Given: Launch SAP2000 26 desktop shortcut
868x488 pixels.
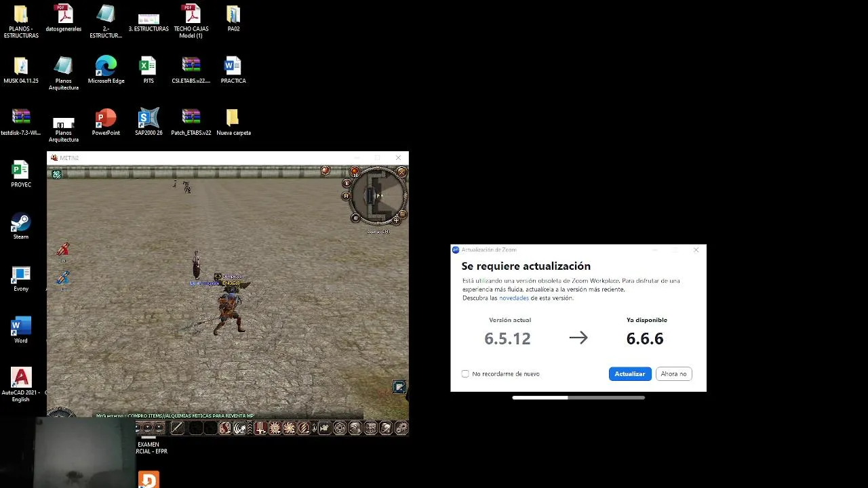Looking at the screenshot, I should 149,123.
